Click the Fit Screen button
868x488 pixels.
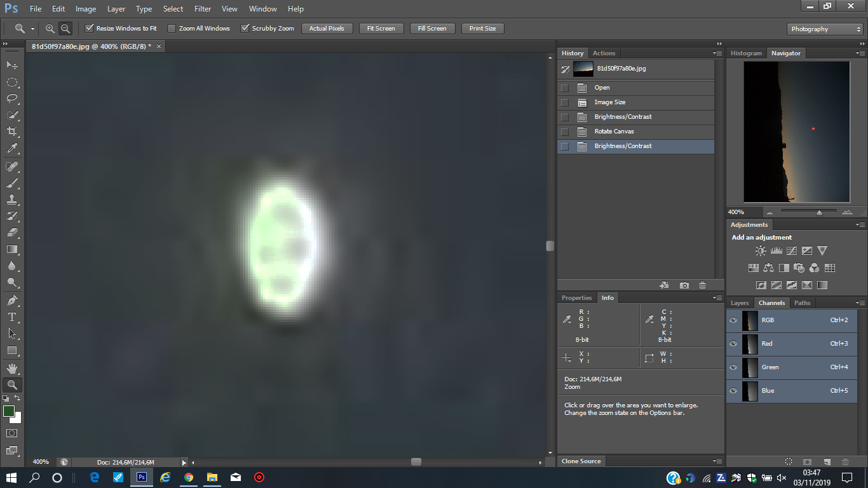point(381,29)
